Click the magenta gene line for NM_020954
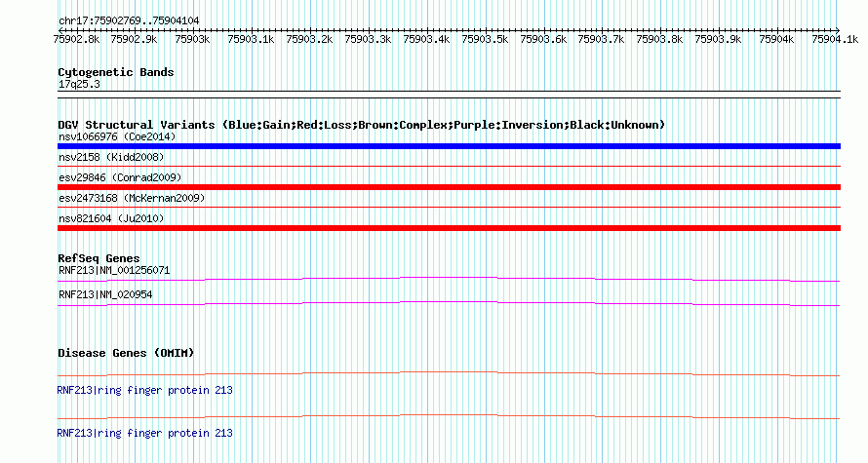The width and height of the screenshot is (868, 463). tap(449, 303)
